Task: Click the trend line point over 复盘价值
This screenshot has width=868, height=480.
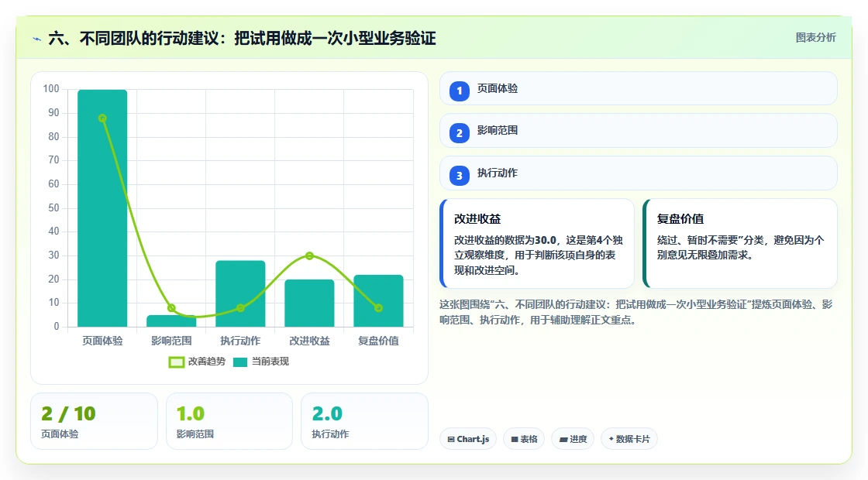Action: pyautogui.click(x=379, y=308)
